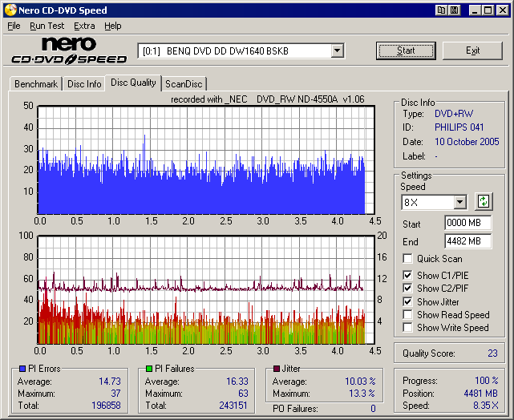Screen dimensions: 514x420
Task: Click the green refresh icon beside Speed
Action: click(x=484, y=201)
